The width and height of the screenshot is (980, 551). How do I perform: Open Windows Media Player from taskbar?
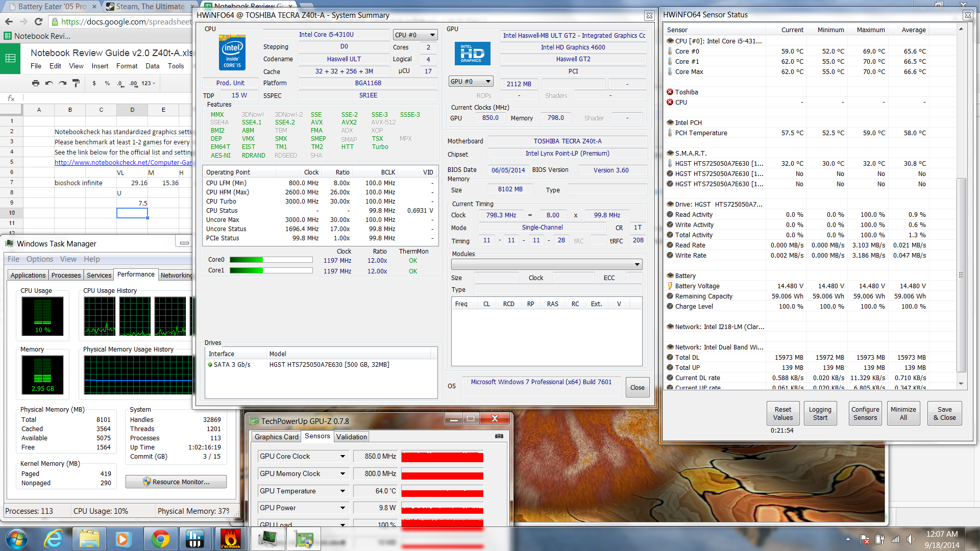(x=123, y=539)
